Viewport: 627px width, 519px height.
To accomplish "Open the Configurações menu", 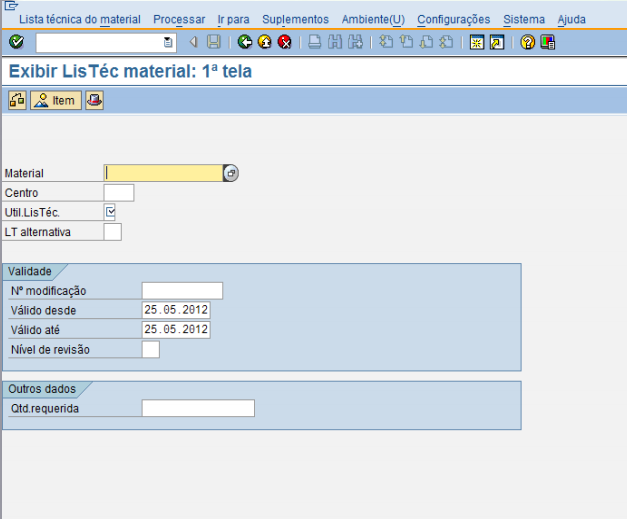I will coord(453,19).
